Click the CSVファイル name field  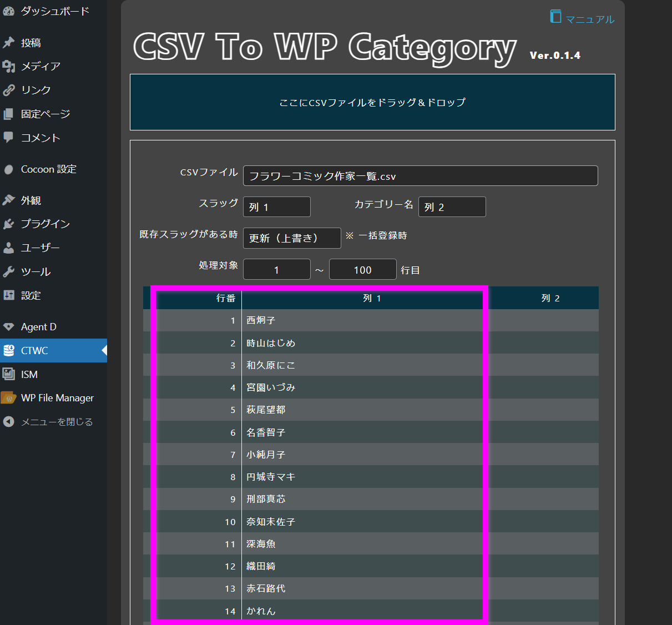click(x=421, y=176)
